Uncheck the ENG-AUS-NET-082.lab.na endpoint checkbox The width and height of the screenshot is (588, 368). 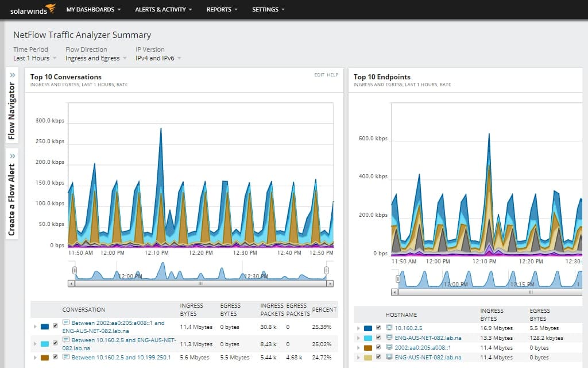(x=379, y=338)
